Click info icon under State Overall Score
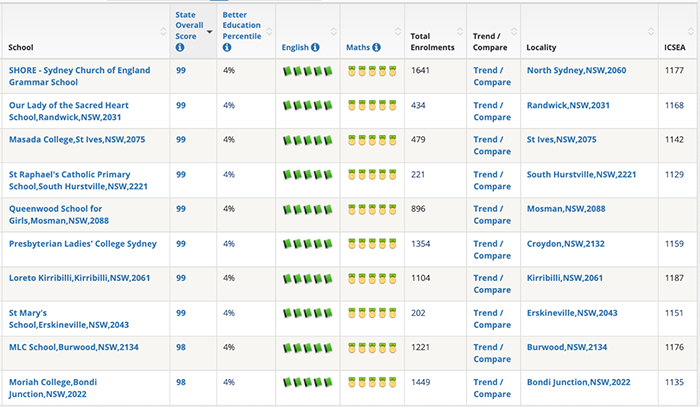The height and width of the screenshot is (407, 700). [180, 47]
